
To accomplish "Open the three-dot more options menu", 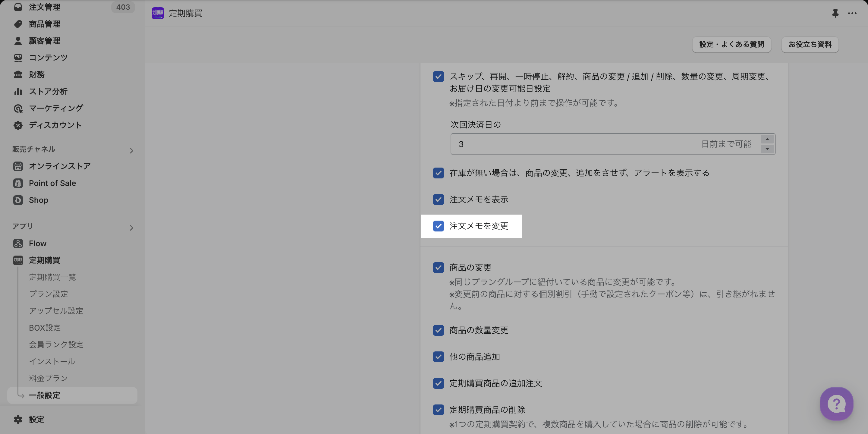I will pyautogui.click(x=852, y=14).
